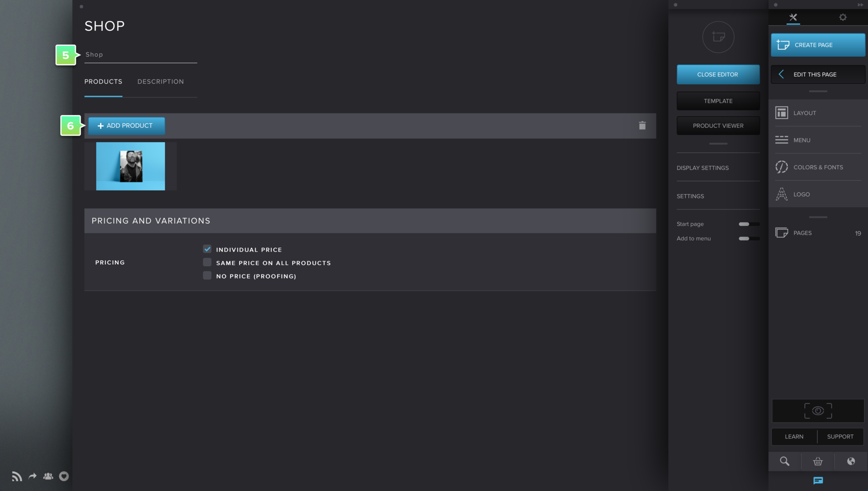Click the Pricing and Variations header
The height and width of the screenshot is (491, 868).
tap(370, 221)
